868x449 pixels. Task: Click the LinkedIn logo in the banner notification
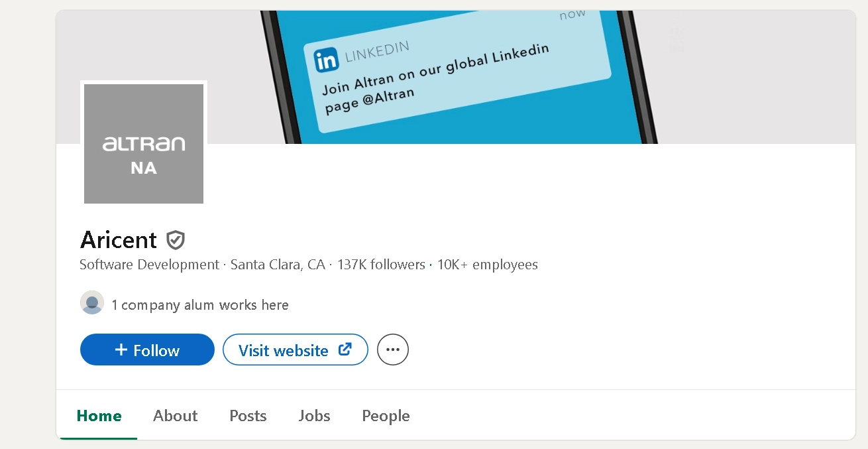(326, 60)
